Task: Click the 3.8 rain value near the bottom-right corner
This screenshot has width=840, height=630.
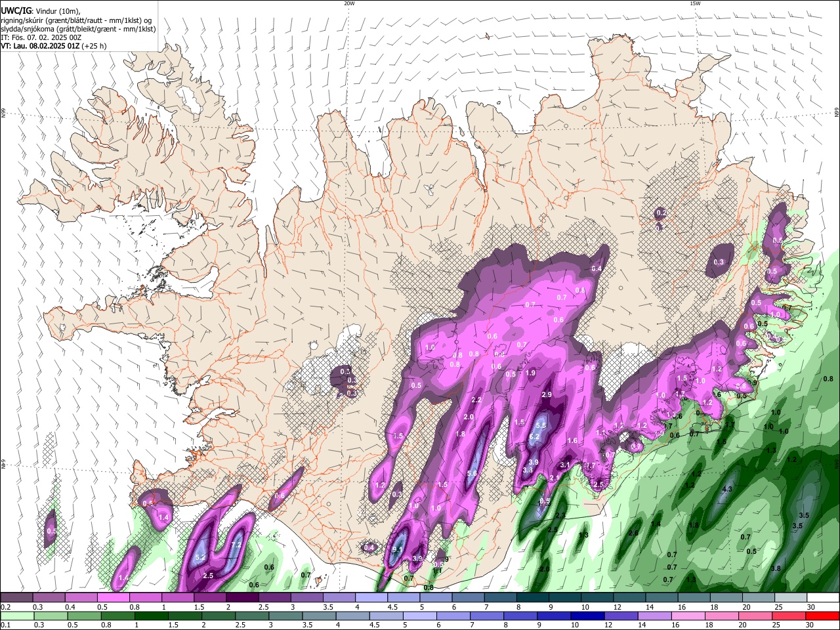Action: point(776,568)
